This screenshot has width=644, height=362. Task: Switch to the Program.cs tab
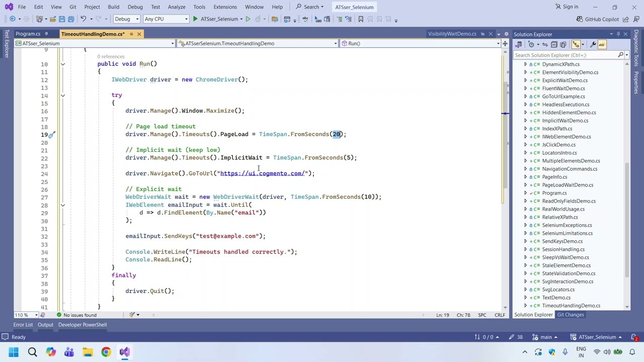28,34
